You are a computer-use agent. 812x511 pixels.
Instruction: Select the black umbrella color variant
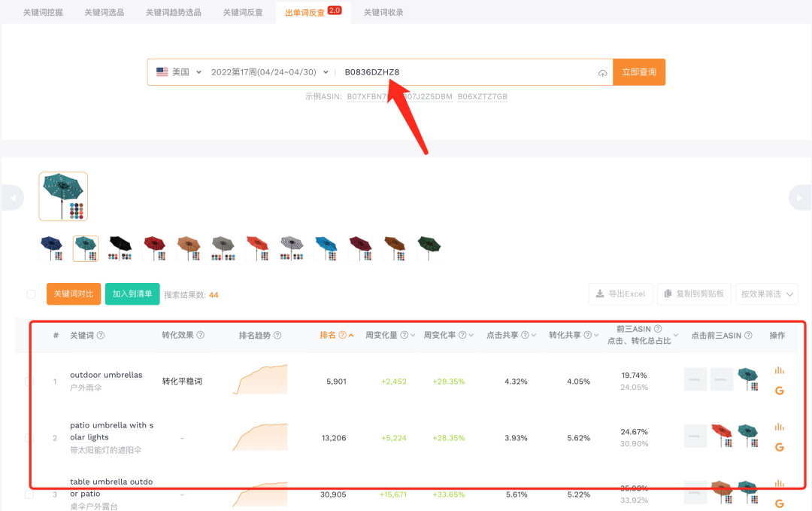coord(120,248)
